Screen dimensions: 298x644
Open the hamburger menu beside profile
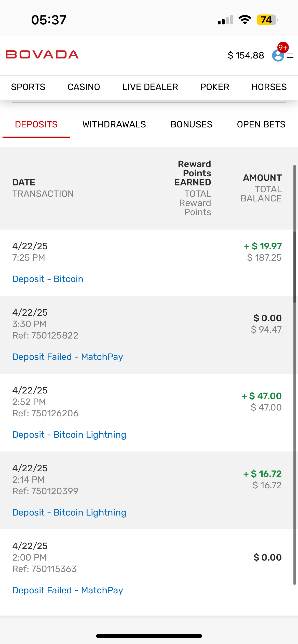[x=291, y=55]
